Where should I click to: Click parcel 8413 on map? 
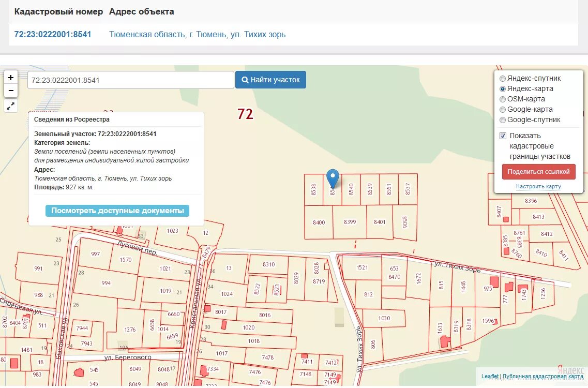pyautogui.click(x=538, y=217)
